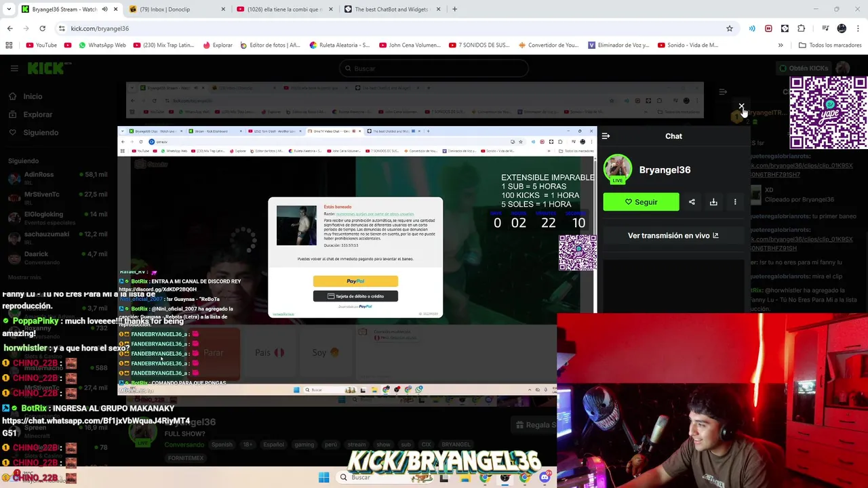View site information icon in address bar
The width and height of the screenshot is (868, 488).
62,28
